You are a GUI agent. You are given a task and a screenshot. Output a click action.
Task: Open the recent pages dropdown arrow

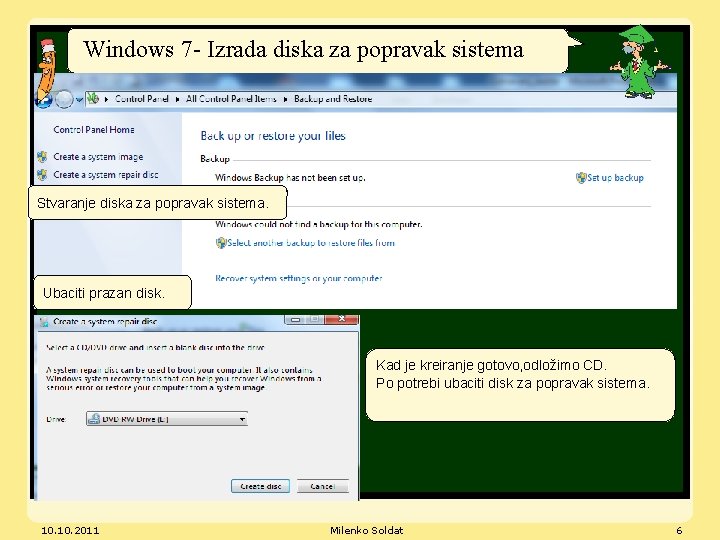[79, 99]
